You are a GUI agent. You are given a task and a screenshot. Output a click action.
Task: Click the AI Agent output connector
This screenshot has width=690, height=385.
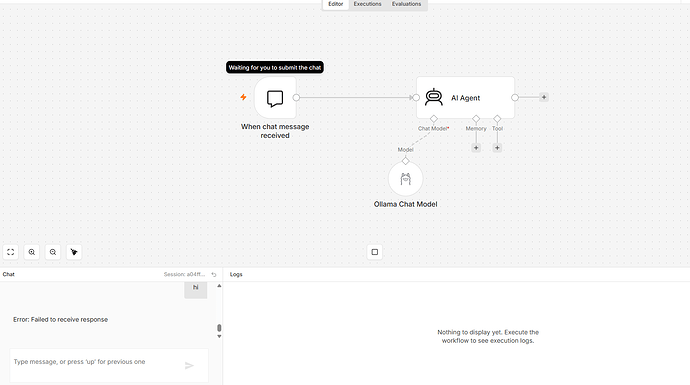coord(514,98)
